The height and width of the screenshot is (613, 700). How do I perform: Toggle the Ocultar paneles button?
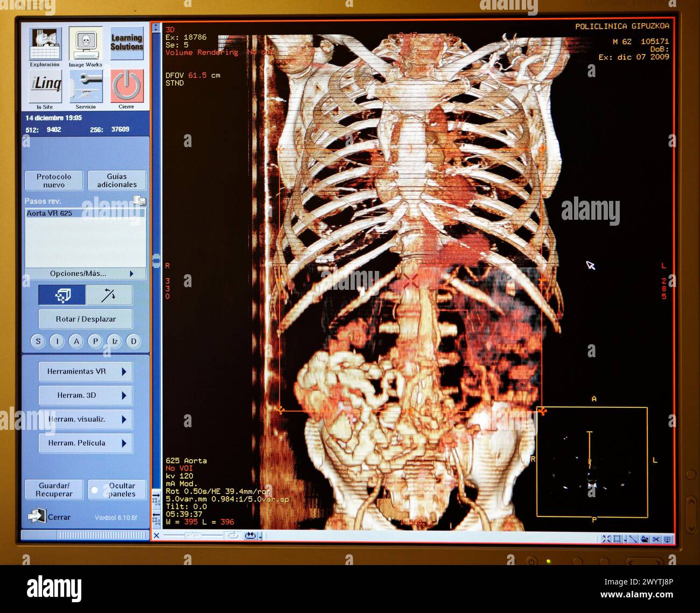click(x=117, y=490)
